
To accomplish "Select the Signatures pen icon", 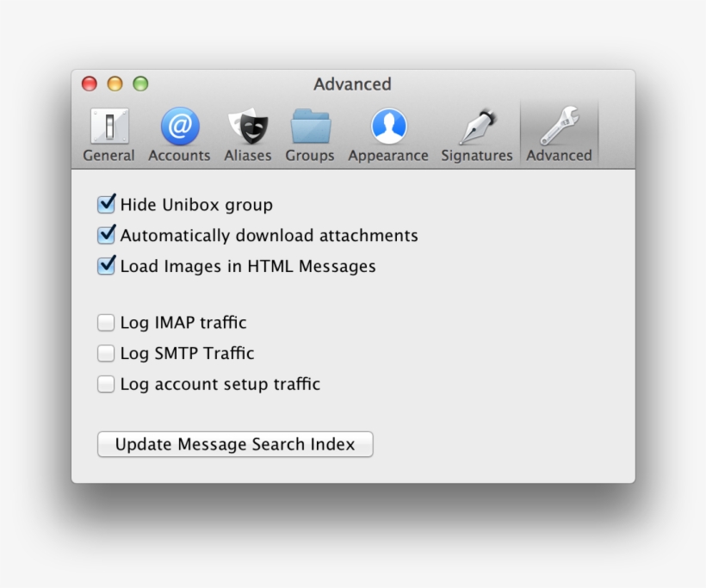I will (x=476, y=125).
